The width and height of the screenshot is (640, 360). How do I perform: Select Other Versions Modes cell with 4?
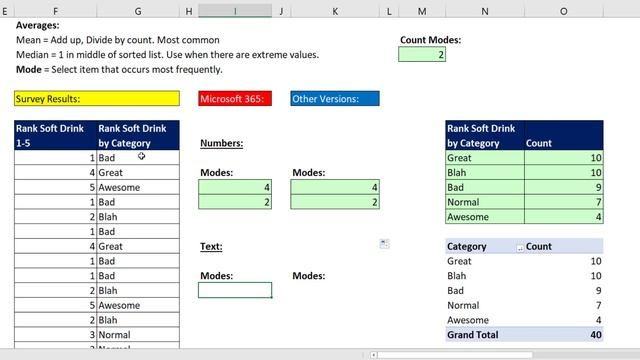(x=335, y=187)
